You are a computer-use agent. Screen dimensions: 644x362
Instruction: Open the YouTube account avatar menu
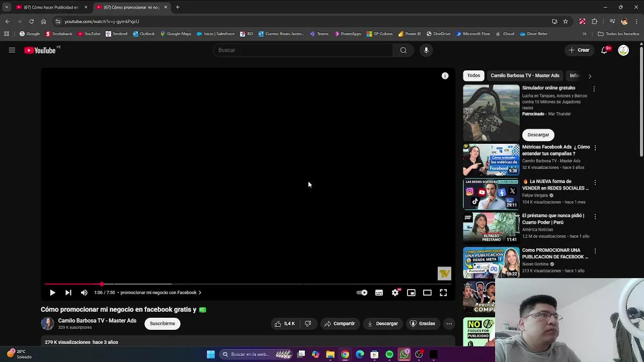click(x=623, y=50)
